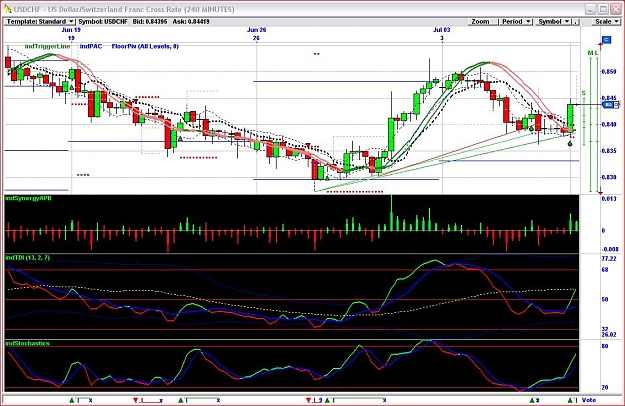Maximize the USDCHF chart window

pos(603,9)
